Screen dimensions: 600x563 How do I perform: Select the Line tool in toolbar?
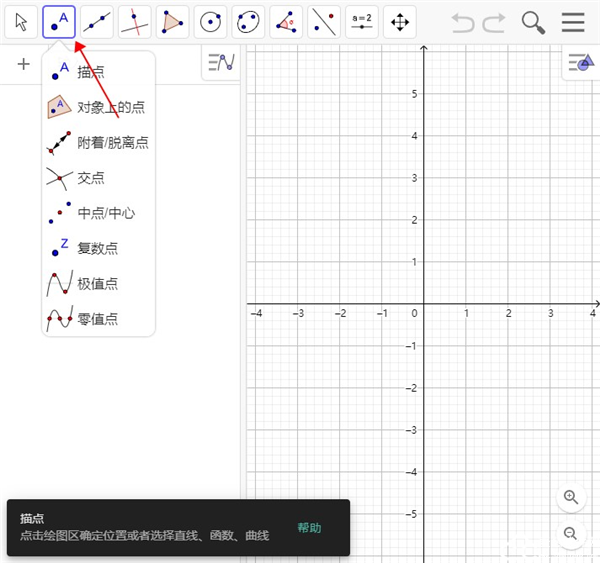(x=97, y=21)
